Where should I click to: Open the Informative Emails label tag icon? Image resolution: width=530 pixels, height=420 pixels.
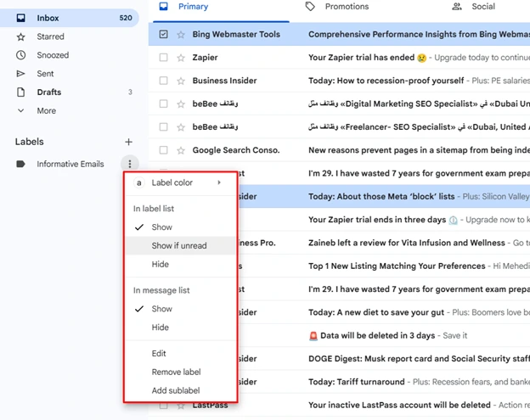click(20, 164)
